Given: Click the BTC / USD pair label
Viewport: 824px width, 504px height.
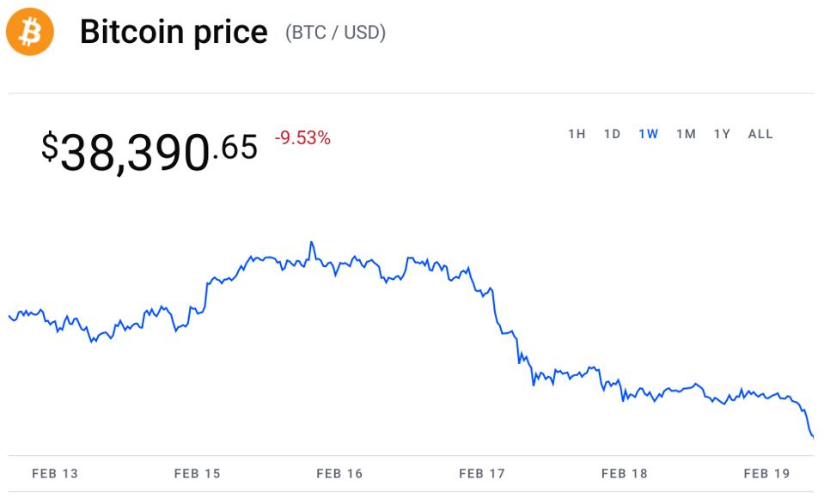Looking at the screenshot, I should tap(335, 33).
